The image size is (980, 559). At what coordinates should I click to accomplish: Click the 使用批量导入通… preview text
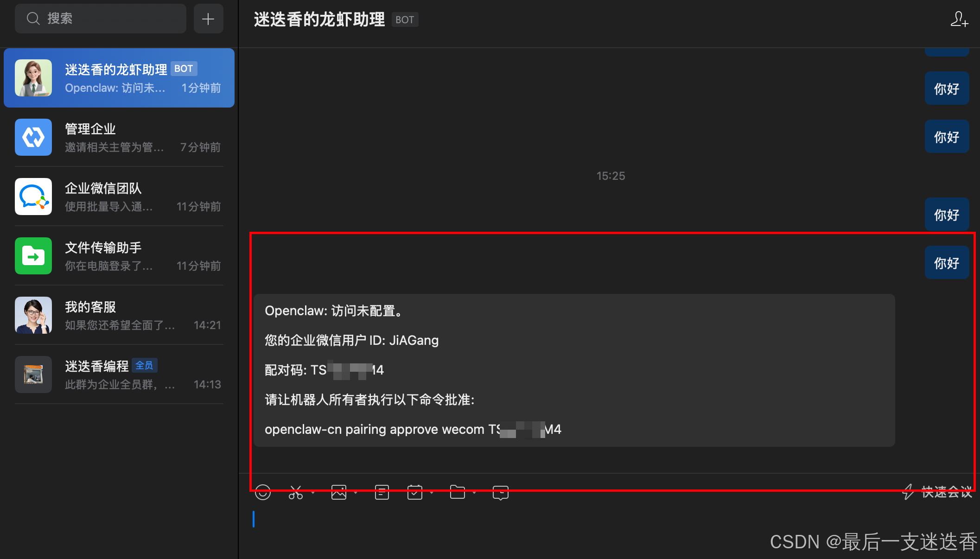coord(109,207)
